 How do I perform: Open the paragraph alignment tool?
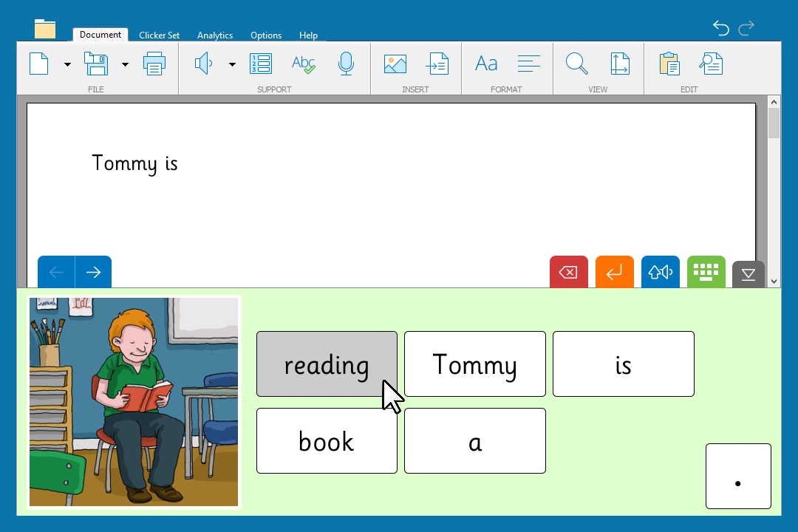pos(529,64)
